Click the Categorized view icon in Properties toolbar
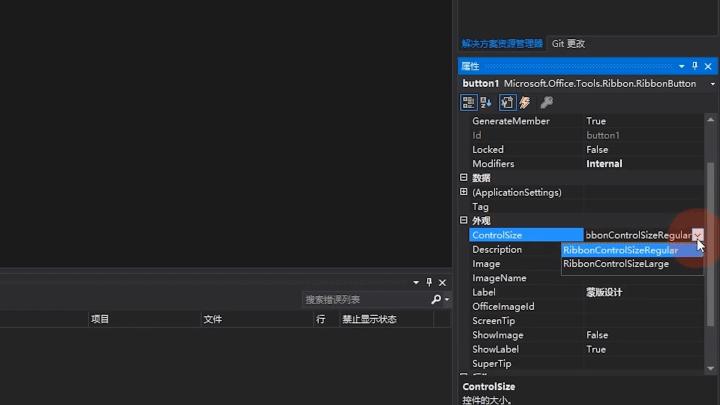 [468, 102]
